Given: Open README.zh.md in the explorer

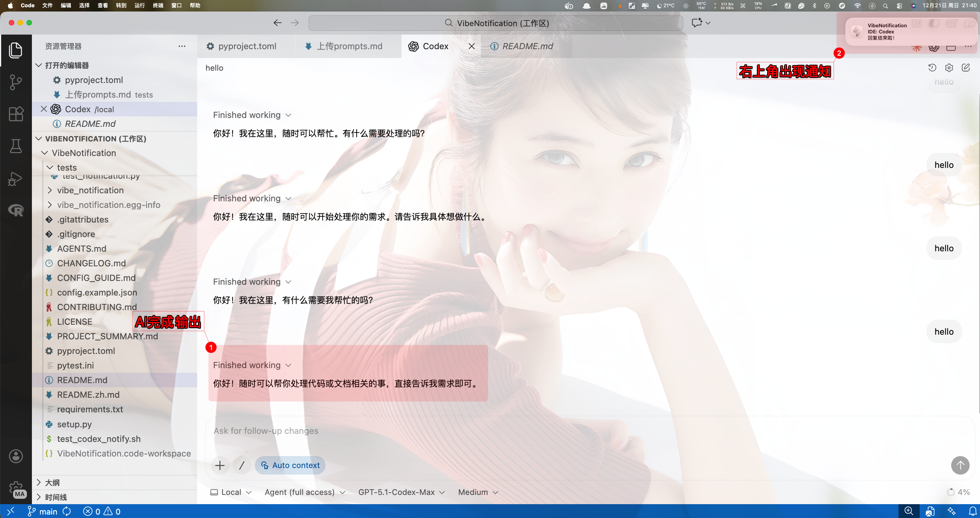Looking at the screenshot, I should [88, 395].
